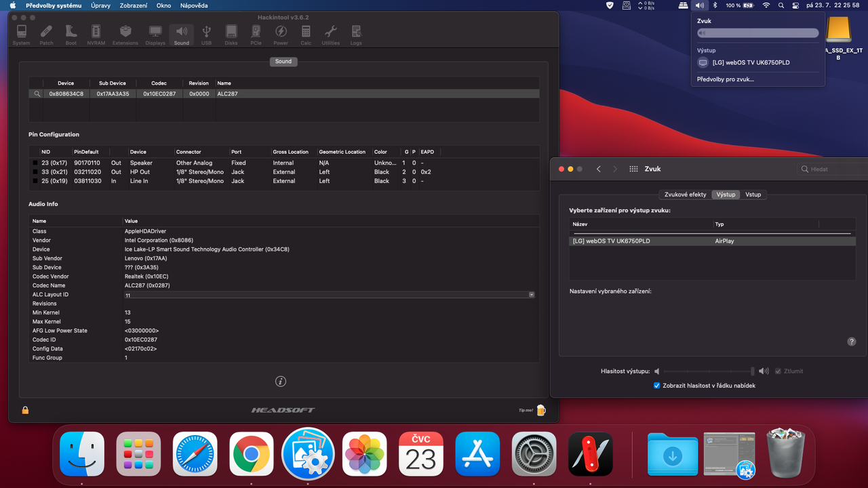The height and width of the screenshot is (488, 868).
Task: Toggle the Ztlumit mute checkbox
Action: click(x=778, y=371)
